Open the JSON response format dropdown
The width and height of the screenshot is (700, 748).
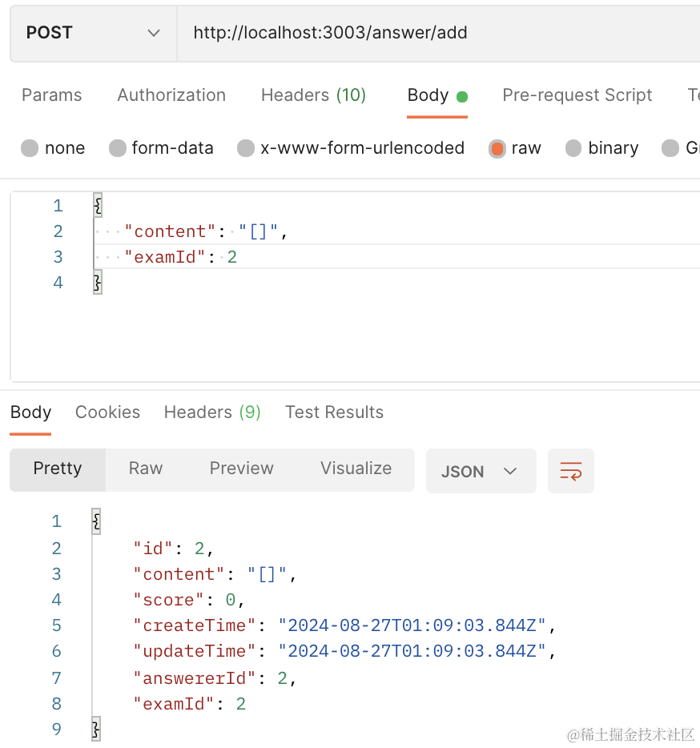coord(481,471)
